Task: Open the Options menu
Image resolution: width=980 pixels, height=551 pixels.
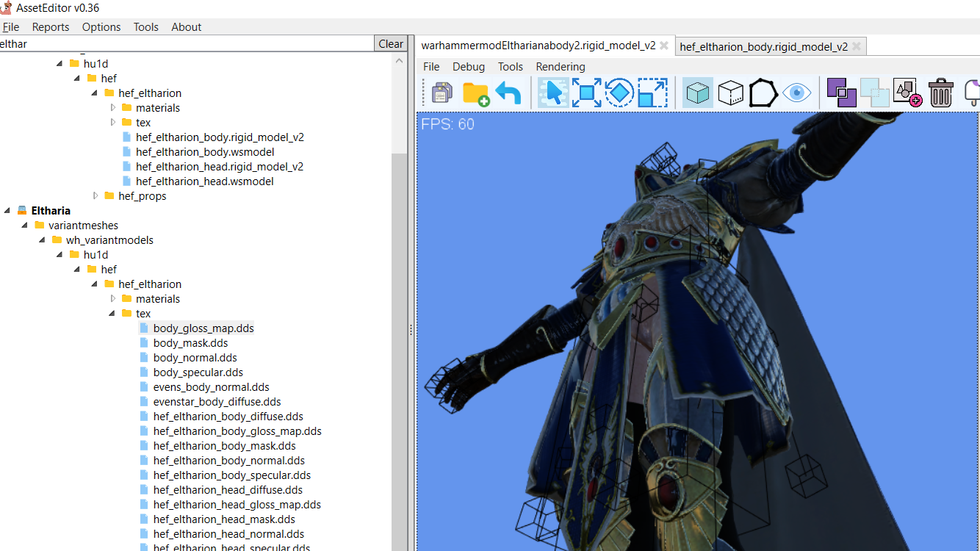Action: [x=101, y=26]
